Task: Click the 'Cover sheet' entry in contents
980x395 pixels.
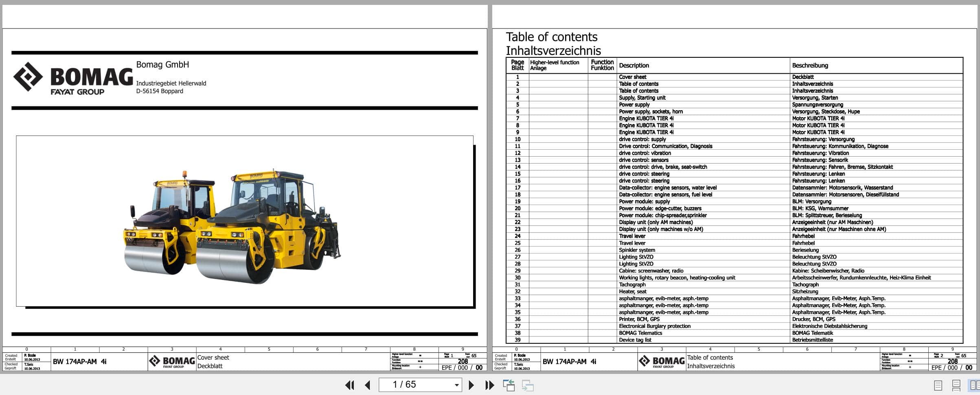Action: [632, 77]
